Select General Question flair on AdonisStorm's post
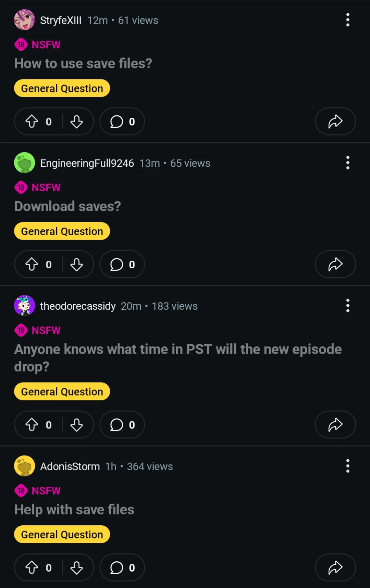The image size is (370, 588). (62, 534)
